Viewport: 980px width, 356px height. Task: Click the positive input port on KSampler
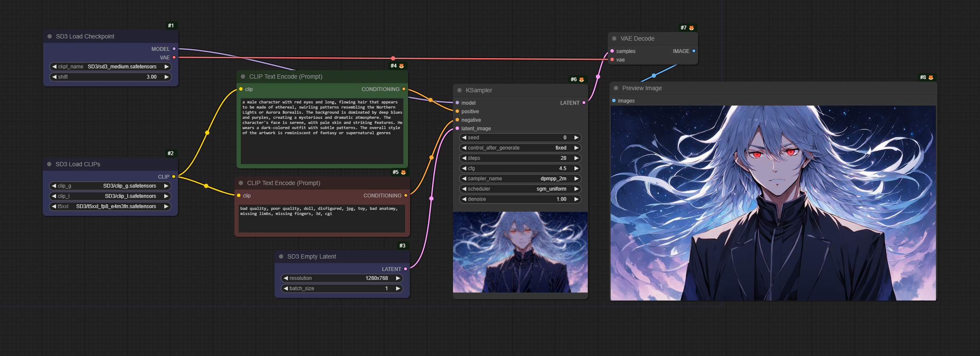click(457, 111)
